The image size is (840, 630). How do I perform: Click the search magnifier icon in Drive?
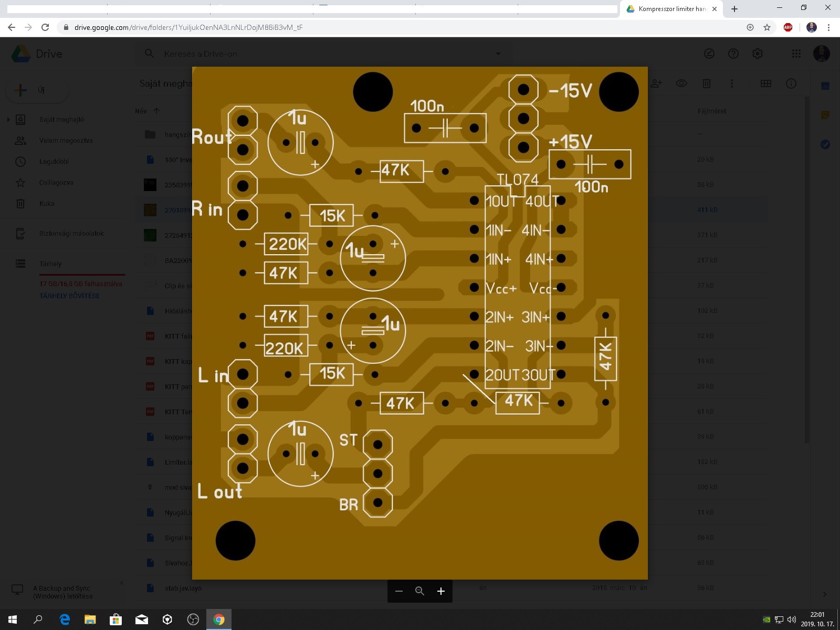(x=150, y=54)
